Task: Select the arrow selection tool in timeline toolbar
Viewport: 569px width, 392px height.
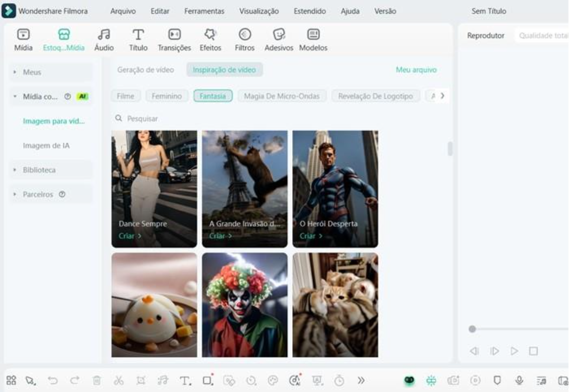Action: [30, 380]
